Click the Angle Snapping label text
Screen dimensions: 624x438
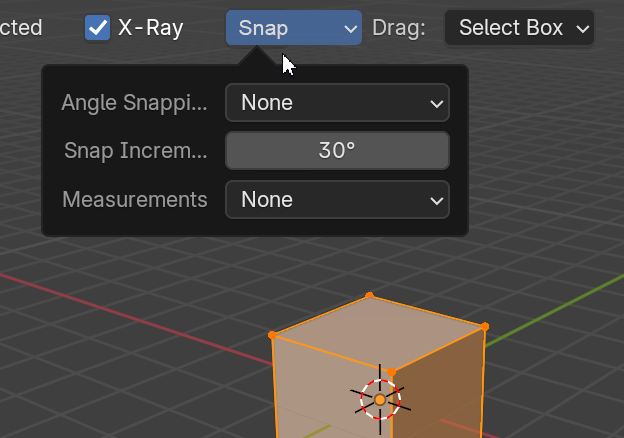(x=135, y=103)
